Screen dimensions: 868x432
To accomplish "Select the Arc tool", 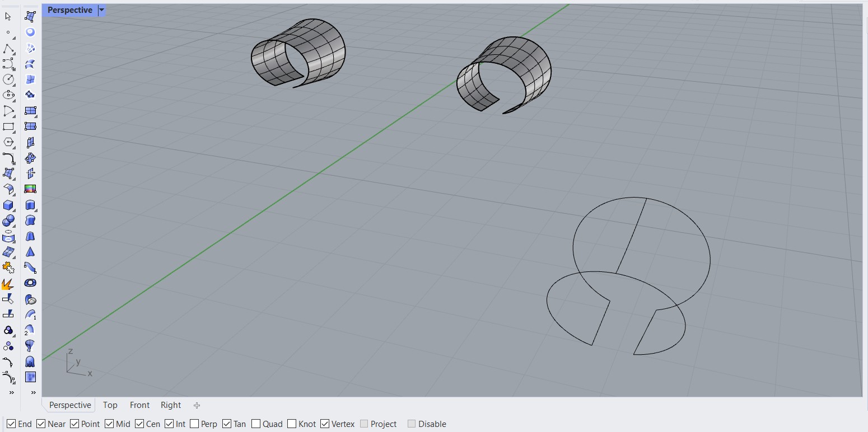I will (8, 111).
